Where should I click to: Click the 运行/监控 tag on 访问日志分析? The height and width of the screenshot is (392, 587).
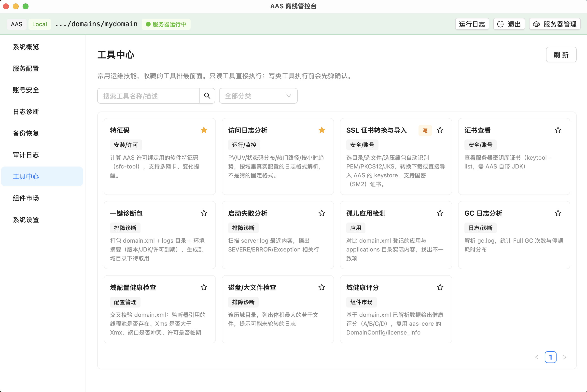click(x=244, y=145)
